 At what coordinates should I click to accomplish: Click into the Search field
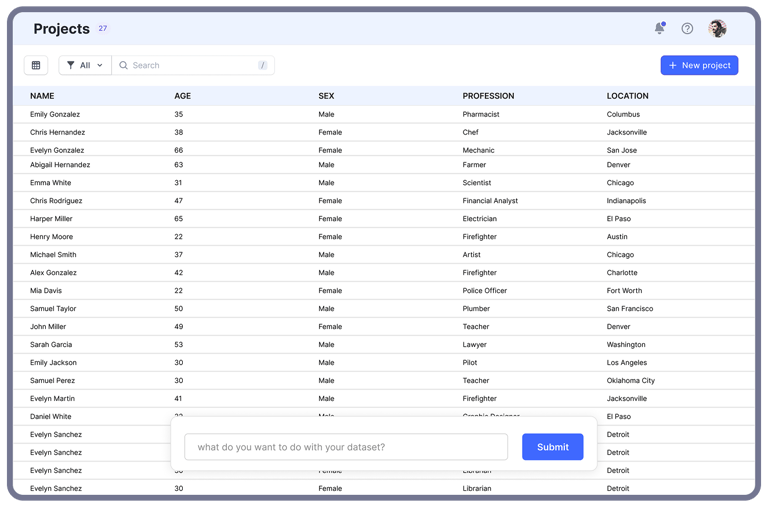click(x=190, y=65)
